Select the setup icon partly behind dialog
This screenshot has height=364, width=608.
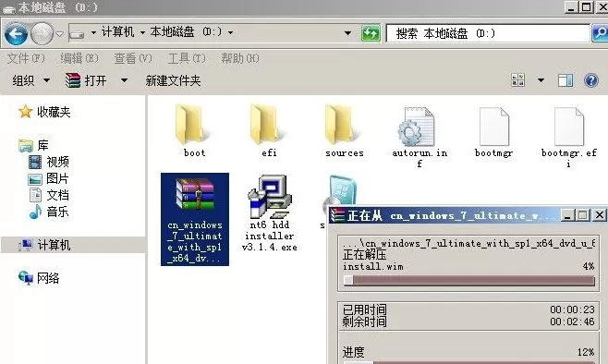[x=340, y=190]
